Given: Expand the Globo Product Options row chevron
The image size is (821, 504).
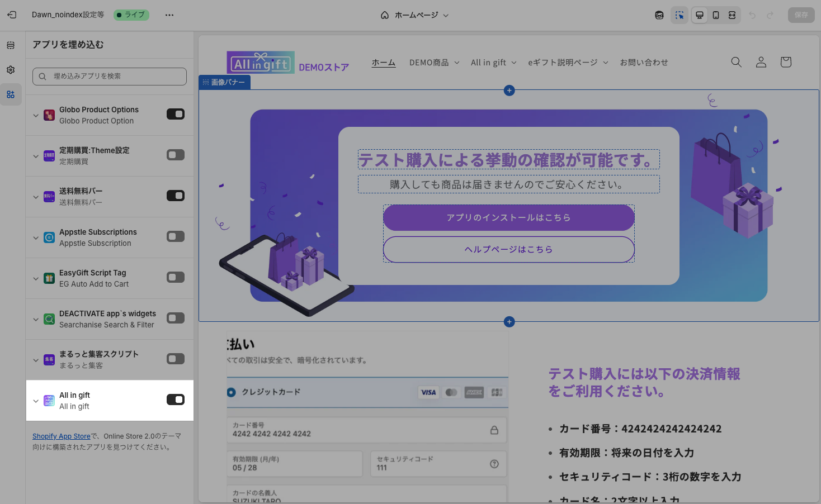Looking at the screenshot, I should pyautogui.click(x=36, y=116).
